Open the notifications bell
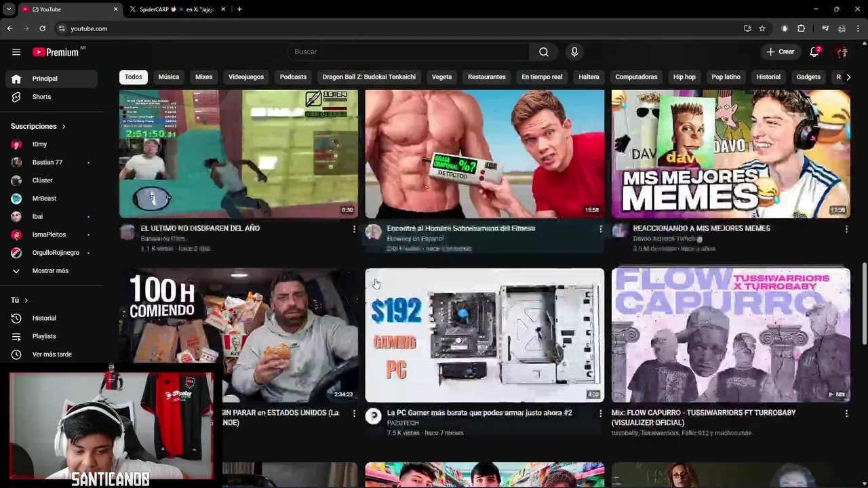Viewport: 868px width, 488px height. click(x=815, y=52)
